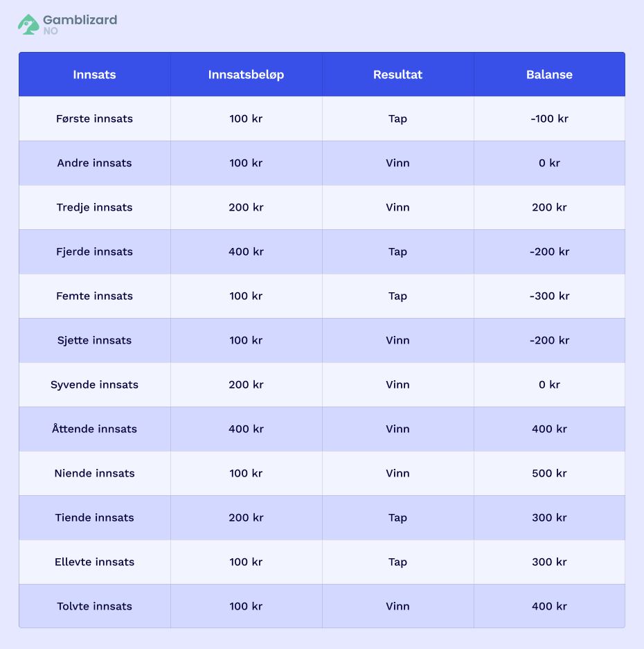Screen dimensions: 644x649
Task: Click the Fjerde innsats 400 kr amount
Action: coord(247,251)
